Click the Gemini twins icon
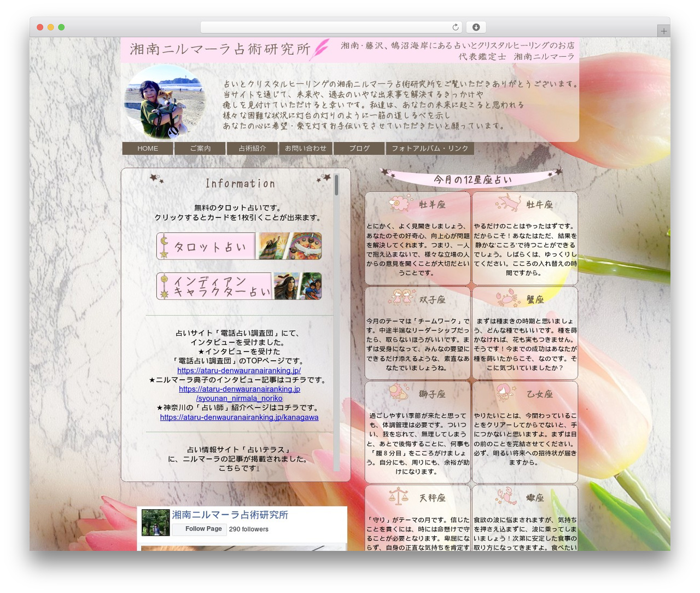700x593 pixels. click(403, 298)
